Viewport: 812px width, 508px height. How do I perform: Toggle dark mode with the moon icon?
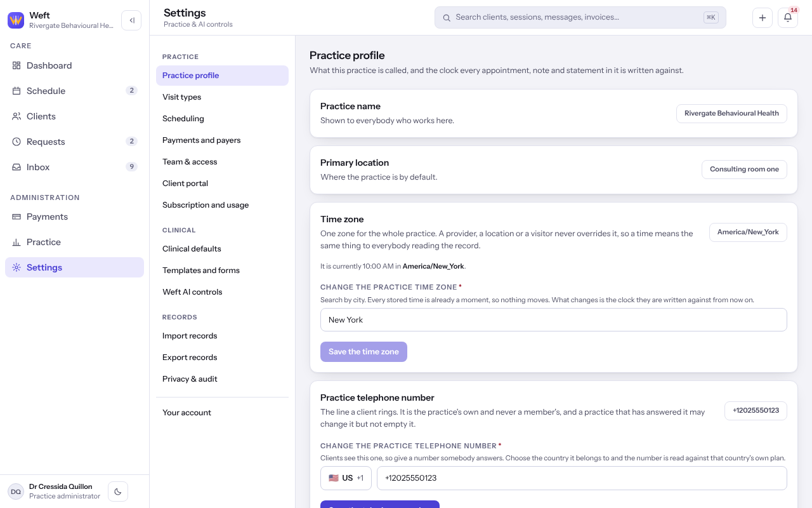coord(118,491)
